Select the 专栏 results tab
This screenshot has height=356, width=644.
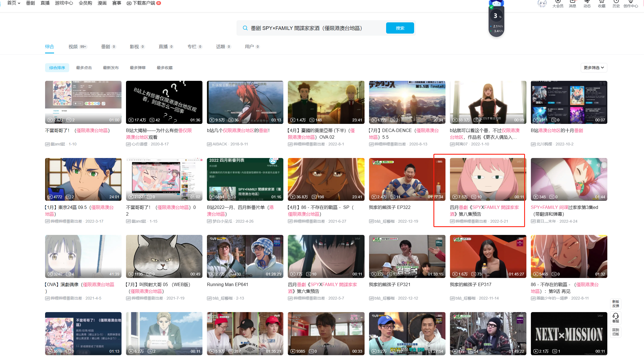195,47
